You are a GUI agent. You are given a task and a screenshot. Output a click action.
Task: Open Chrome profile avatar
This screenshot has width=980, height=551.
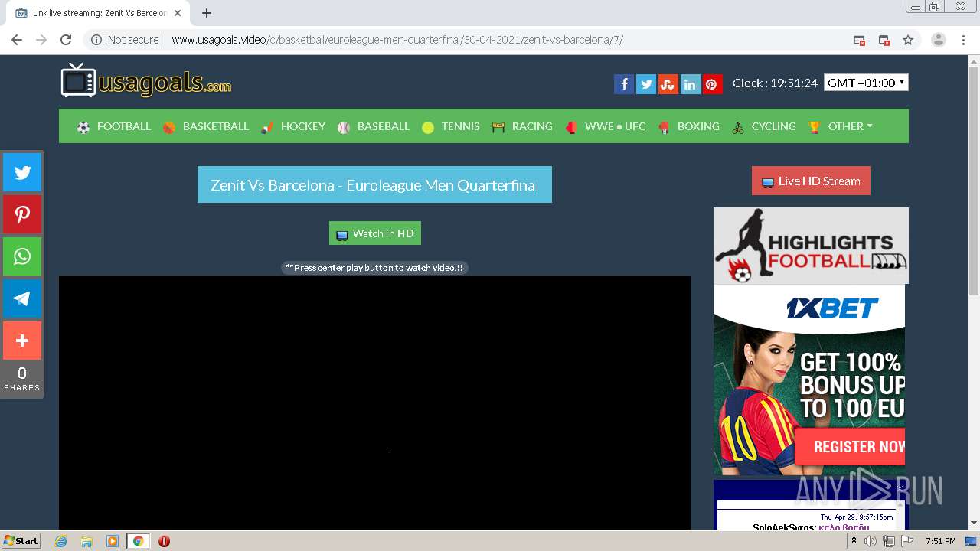point(939,40)
